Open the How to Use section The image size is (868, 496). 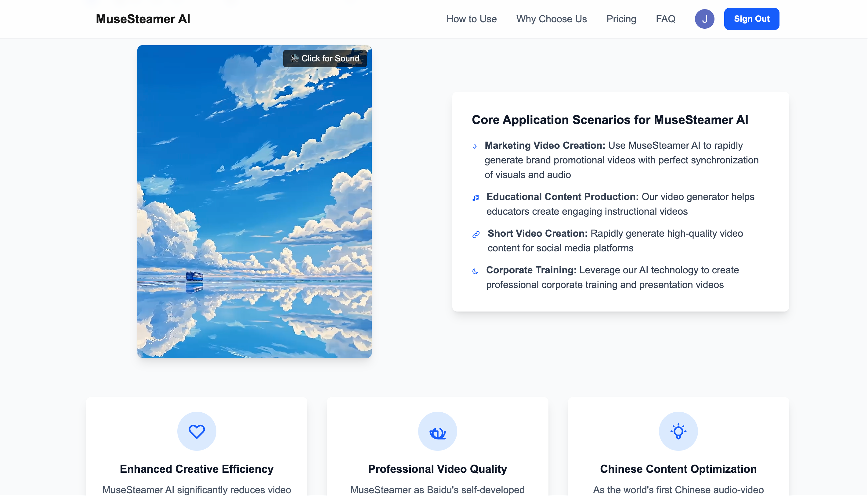point(472,19)
